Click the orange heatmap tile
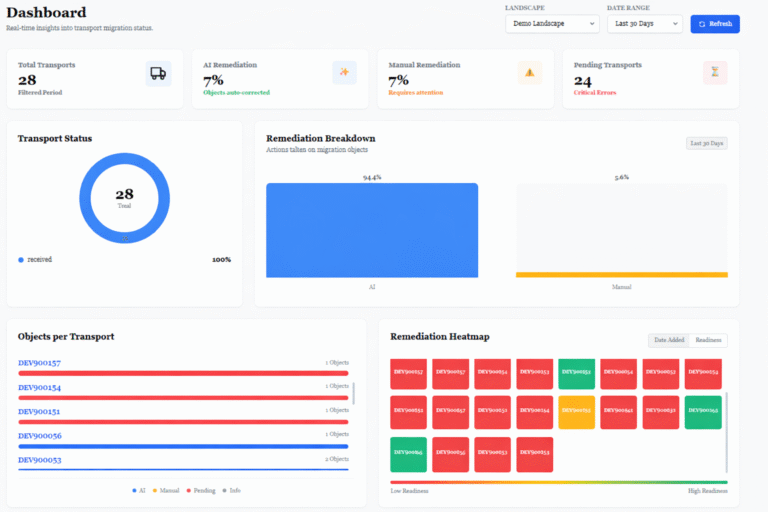Viewport: 768px width, 512px height. coord(577,410)
